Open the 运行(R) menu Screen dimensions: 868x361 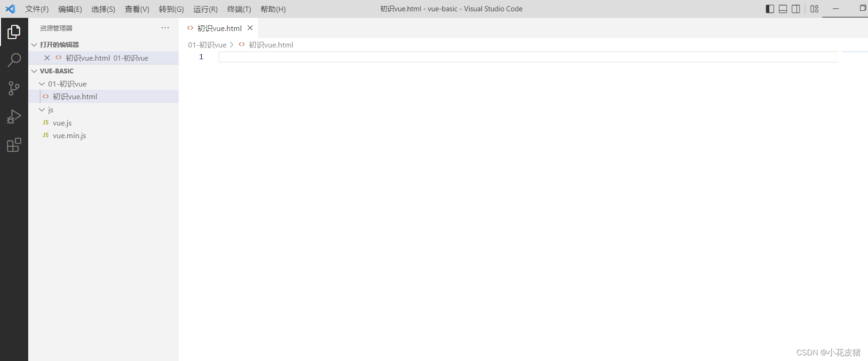tap(205, 9)
